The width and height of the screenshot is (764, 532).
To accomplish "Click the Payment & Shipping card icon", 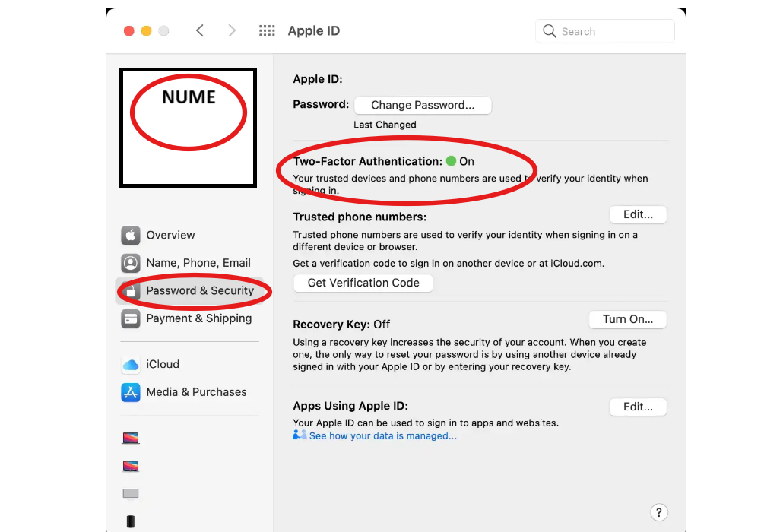I will 131,318.
